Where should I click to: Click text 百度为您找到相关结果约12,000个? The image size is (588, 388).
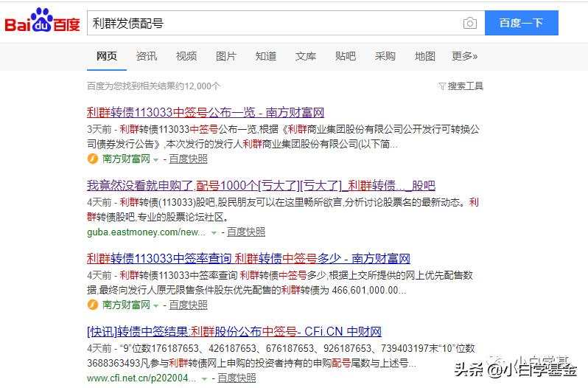click(x=154, y=86)
